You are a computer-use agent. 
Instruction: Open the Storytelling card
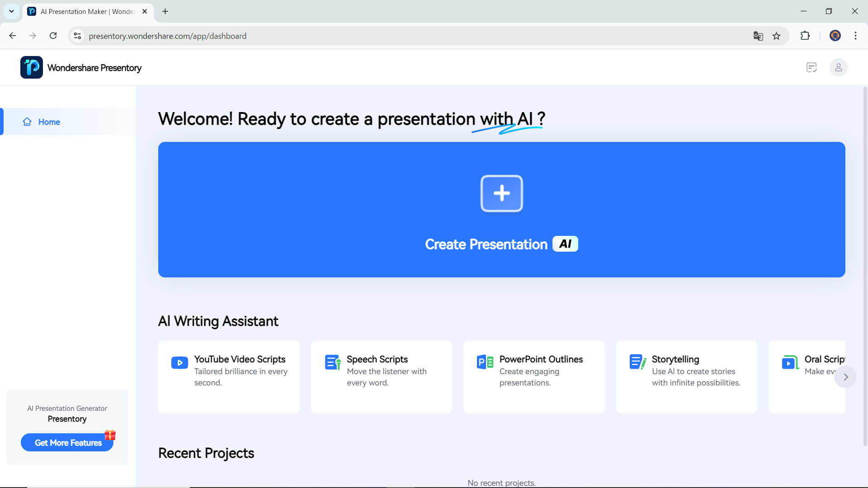(687, 377)
